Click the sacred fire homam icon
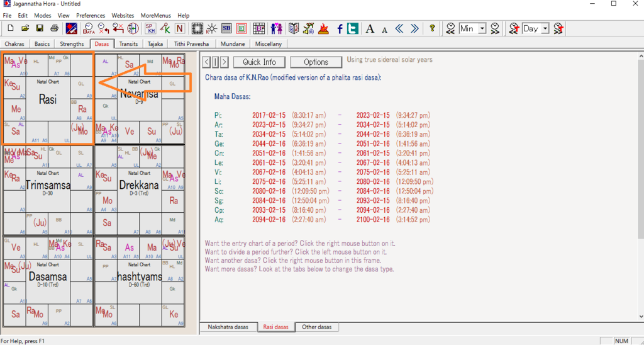Image resolution: width=644 pixels, height=345 pixels. 324,28
